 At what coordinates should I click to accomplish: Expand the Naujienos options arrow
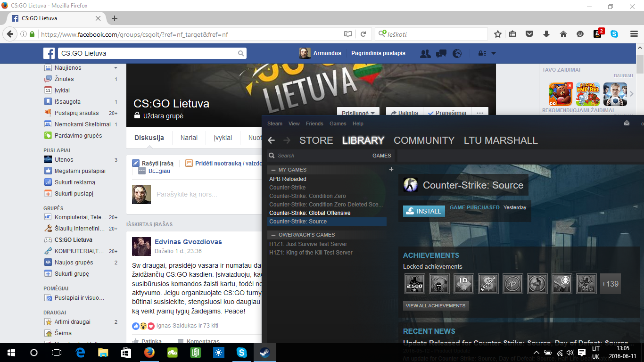[x=116, y=68]
